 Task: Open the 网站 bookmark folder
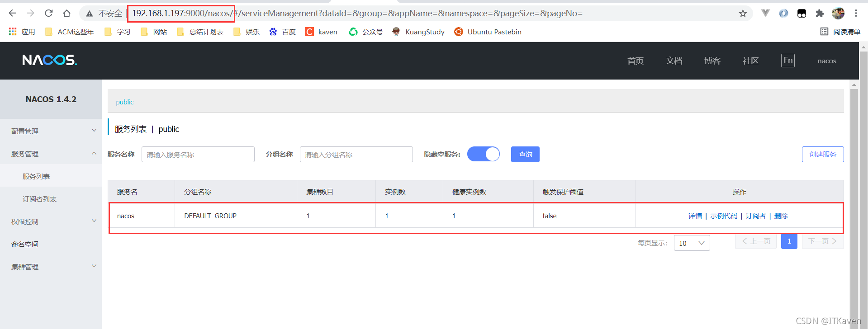pyautogui.click(x=154, y=32)
